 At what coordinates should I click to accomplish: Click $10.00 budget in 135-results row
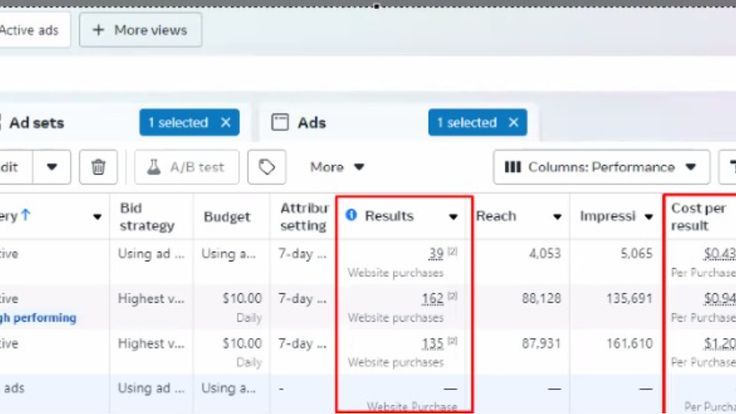pos(242,344)
